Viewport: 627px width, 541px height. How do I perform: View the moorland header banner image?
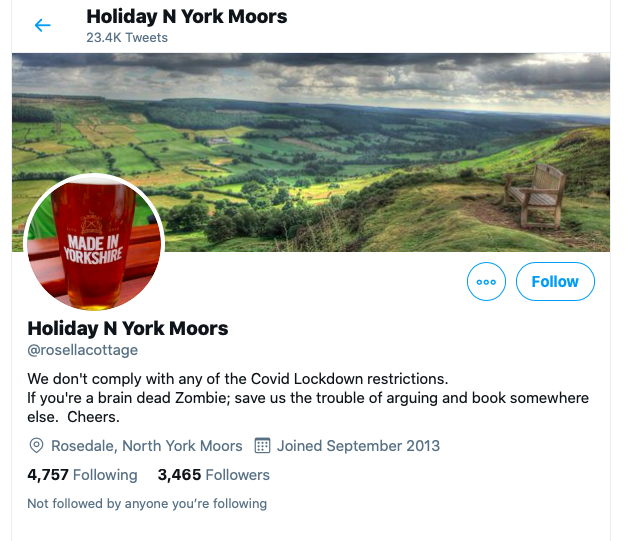tap(311, 152)
